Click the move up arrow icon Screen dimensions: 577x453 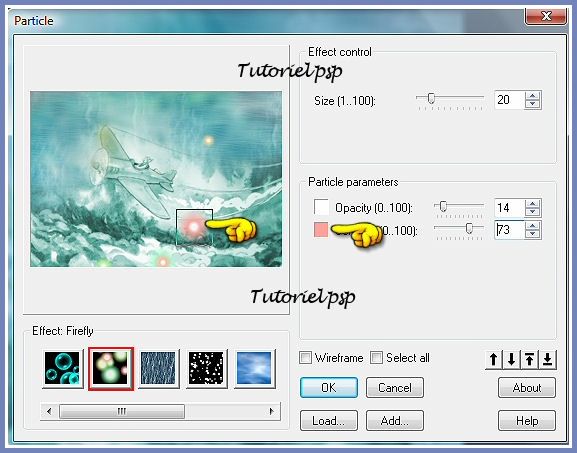click(493, 359)
